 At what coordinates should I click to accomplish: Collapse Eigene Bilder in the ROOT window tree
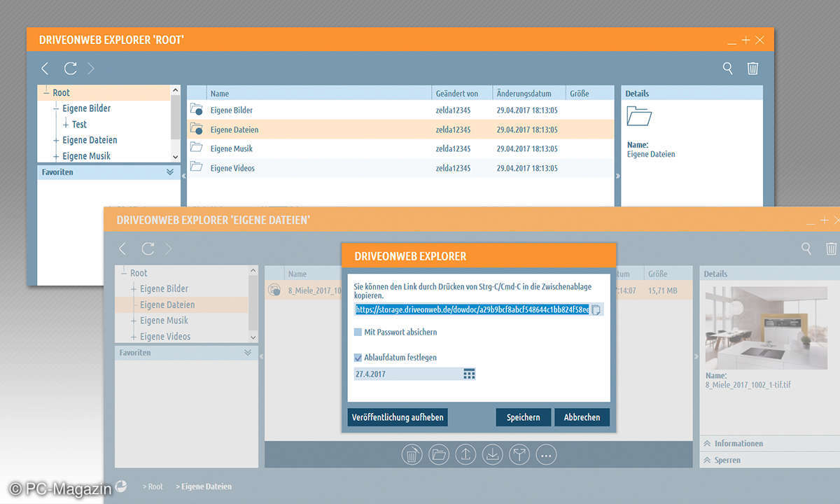(x=56, y=108)
